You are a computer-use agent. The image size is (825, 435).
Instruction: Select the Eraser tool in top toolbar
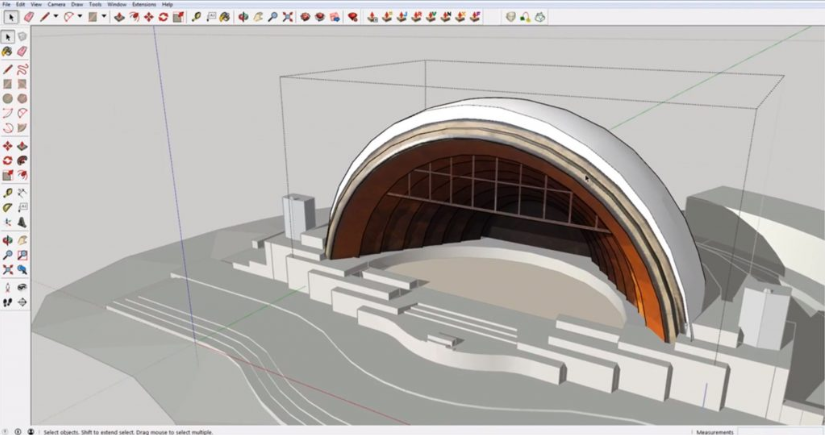coord(28,17)
